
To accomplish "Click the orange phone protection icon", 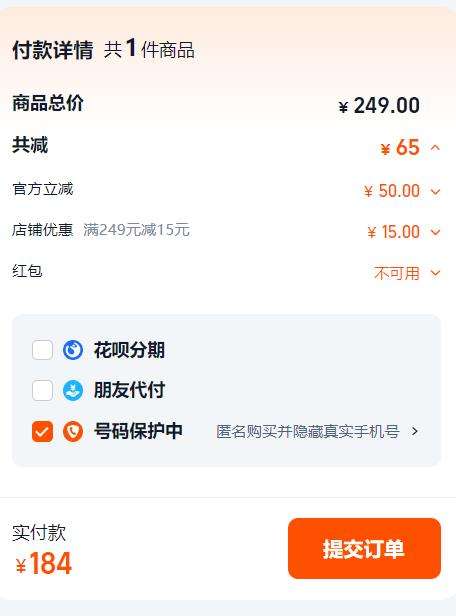I will click(73, 431).
